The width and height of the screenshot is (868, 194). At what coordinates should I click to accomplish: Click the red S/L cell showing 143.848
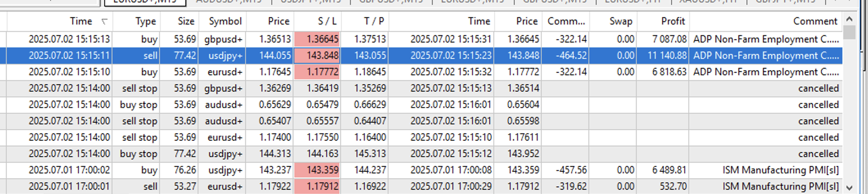(x=318, y=56)
